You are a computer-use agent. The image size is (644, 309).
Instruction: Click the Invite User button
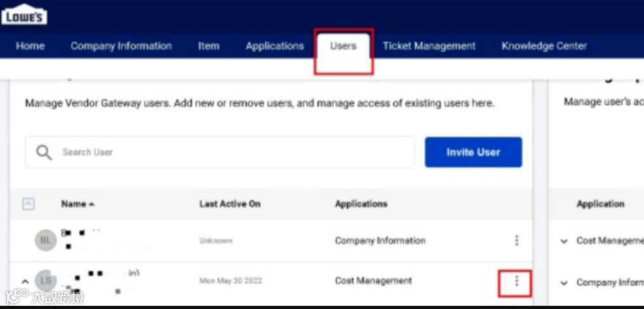[x=473, y=152]
